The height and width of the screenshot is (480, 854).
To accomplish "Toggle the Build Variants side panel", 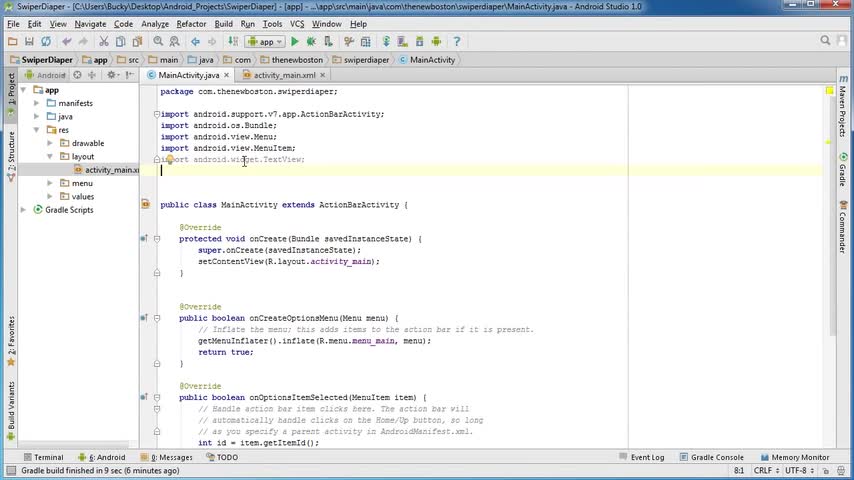I will (11, 411).
